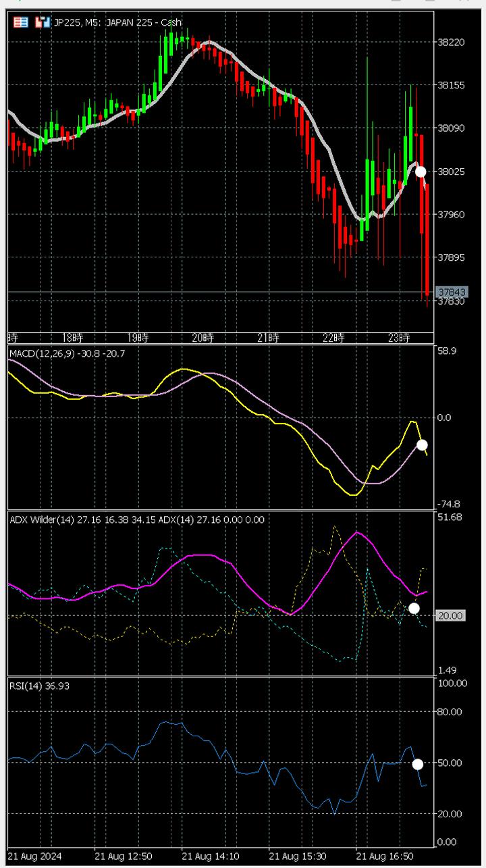Click the white dot on the moving average
This screenshot has width=486, height=868.
421,172
